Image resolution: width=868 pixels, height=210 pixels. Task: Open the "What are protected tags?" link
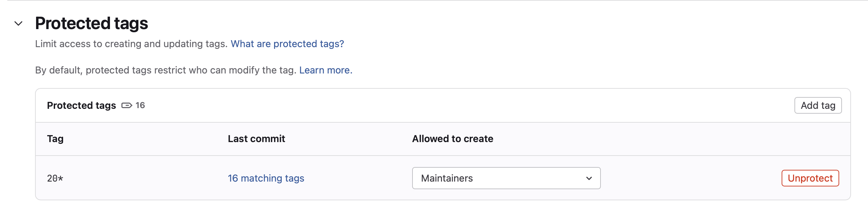[287, 44]
